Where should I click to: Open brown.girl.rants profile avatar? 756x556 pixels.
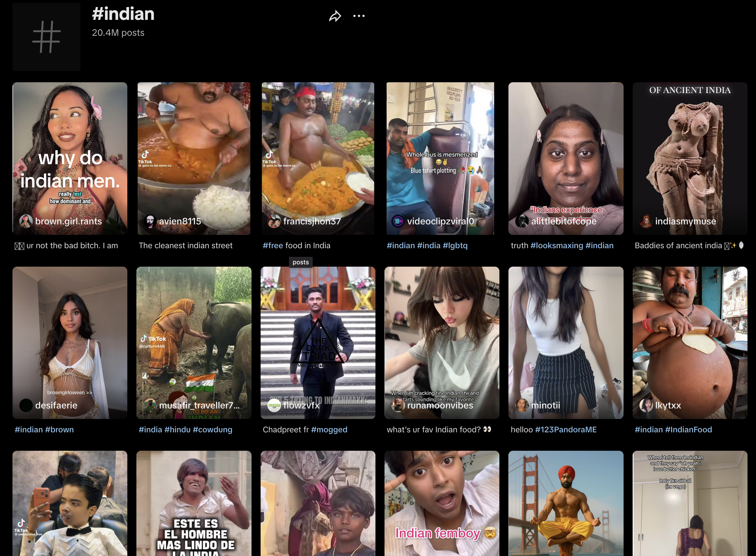[26, 221]
